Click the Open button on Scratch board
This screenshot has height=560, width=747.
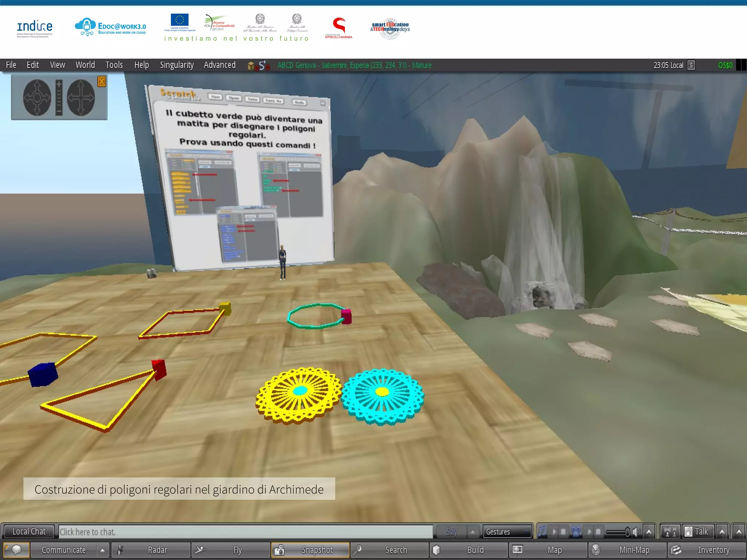tap(234, 98)
